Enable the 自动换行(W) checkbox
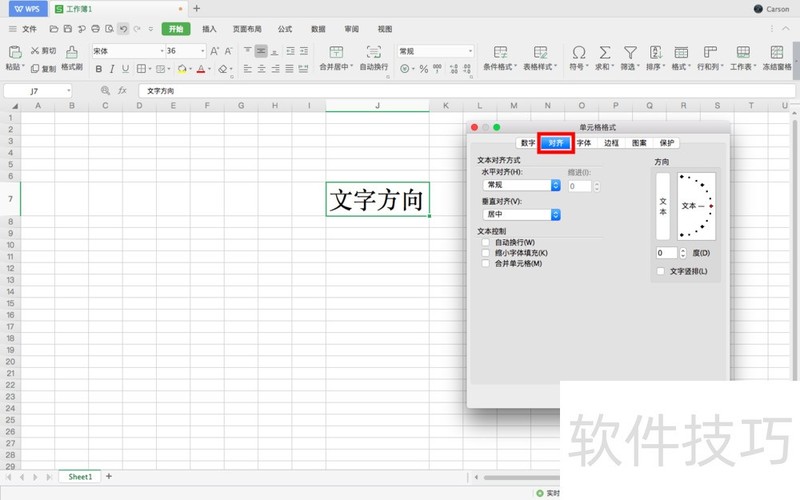Screen dimensions: 800x500 [486, 242]
